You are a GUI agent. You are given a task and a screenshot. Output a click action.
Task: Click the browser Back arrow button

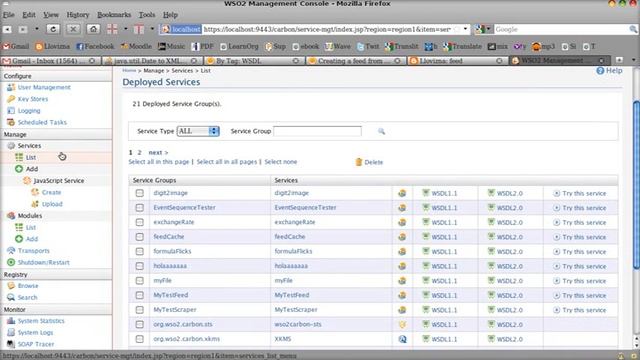(x=7, y=29)
